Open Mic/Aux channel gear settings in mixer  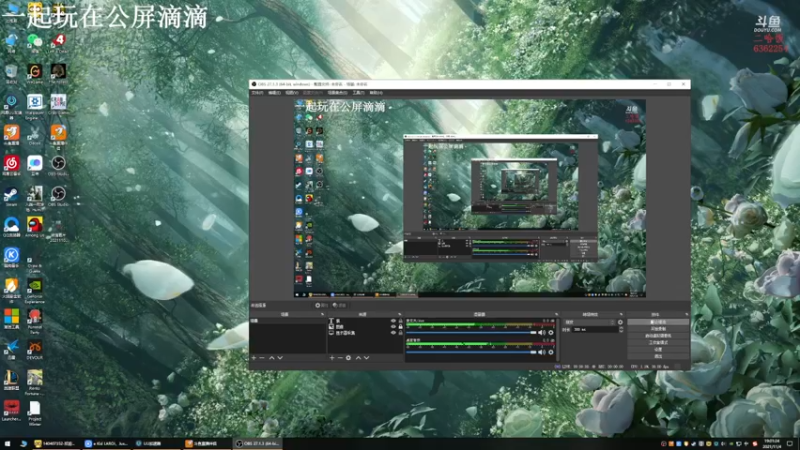pyautogui.click(x=551, y=333)
